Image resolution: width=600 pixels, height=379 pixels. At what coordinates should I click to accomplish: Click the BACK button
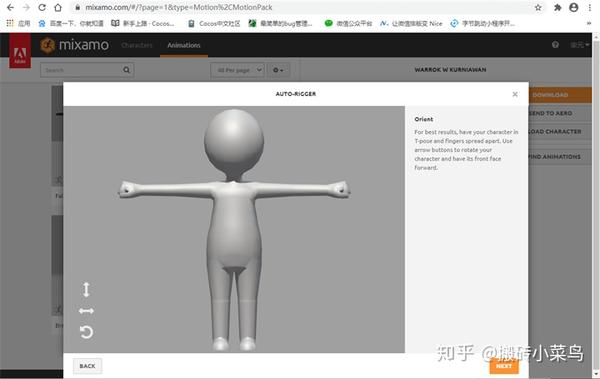tap(87, 366)
